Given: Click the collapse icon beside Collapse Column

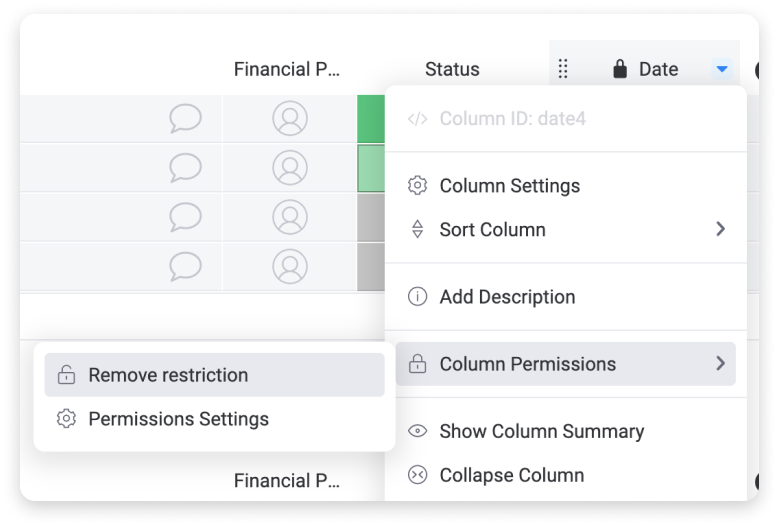Looking at the screenshot, I should click(x=417, y=475).
